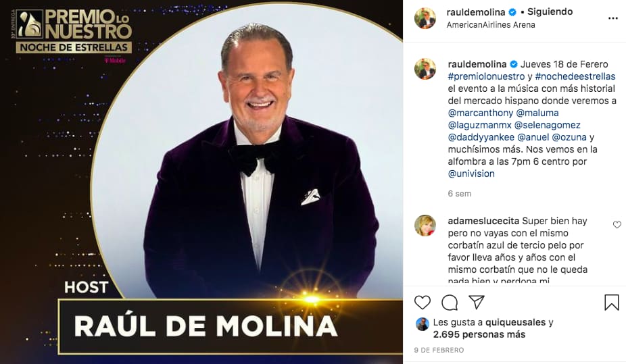The height and width of the screenshot is (364, 626).
Task: Click the caption author avatar
Action: 425,69
